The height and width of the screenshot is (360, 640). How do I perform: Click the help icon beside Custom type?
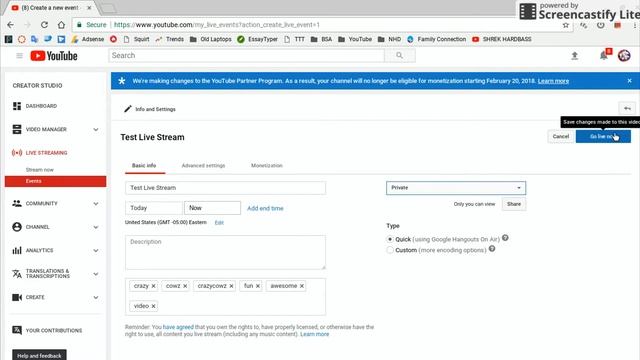492,249
